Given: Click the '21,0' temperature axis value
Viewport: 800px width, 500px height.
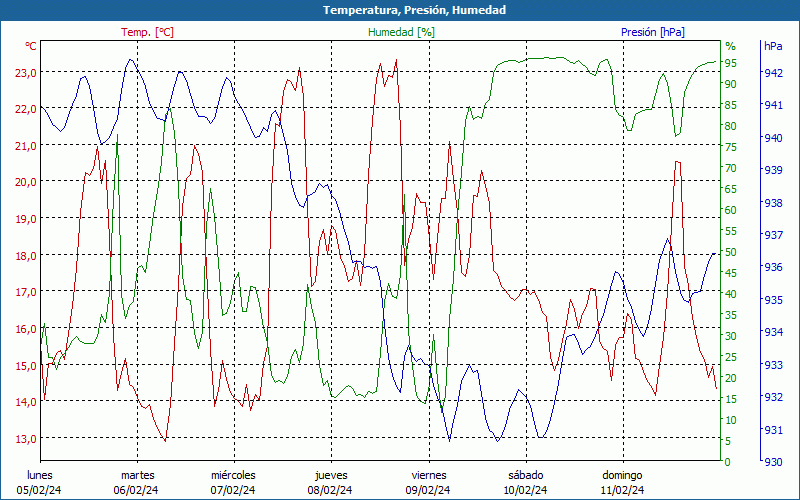Looking at the screenshot, I should (26, 145).
